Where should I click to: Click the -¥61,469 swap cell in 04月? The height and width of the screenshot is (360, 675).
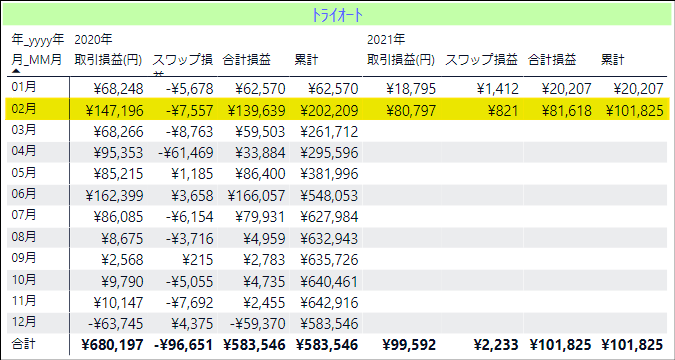[186, 153]
